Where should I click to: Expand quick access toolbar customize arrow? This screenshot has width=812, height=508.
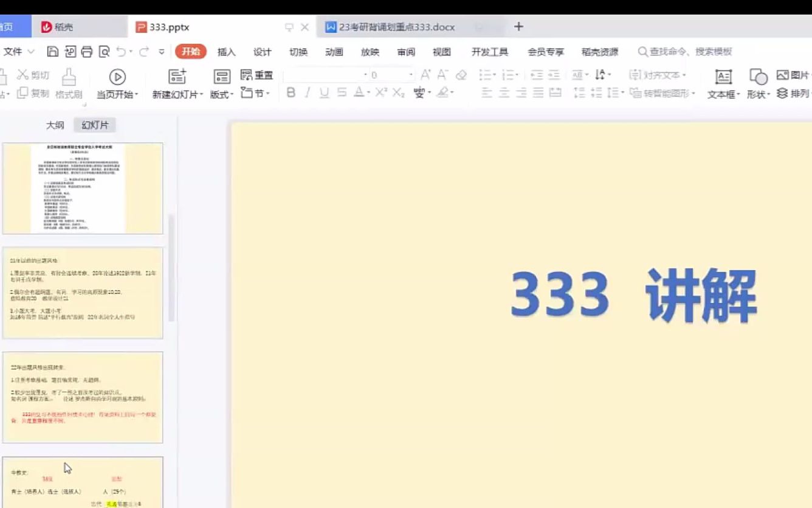(x=162, y=52)
